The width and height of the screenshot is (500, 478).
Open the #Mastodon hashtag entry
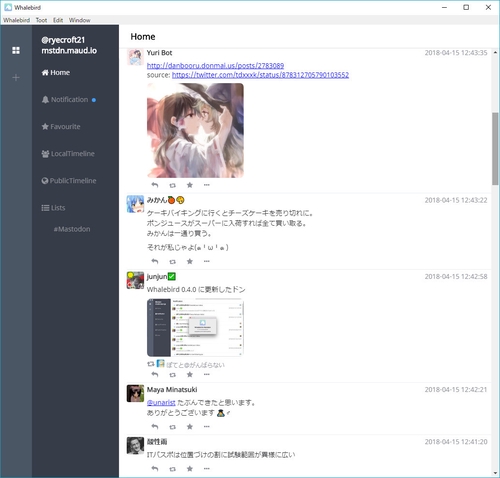72,229
